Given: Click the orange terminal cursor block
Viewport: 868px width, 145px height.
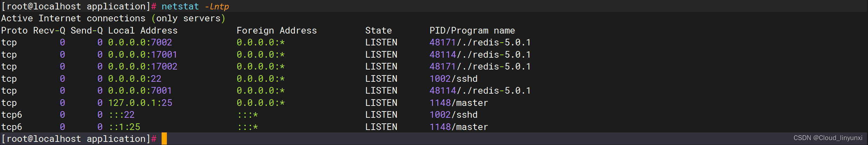Looking at the screenshot, I should tap(164, 139).
